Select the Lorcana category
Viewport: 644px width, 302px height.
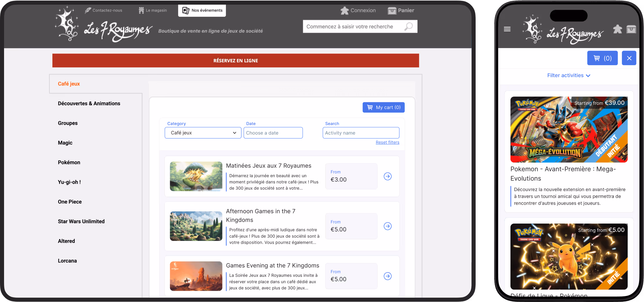[67, 261]
